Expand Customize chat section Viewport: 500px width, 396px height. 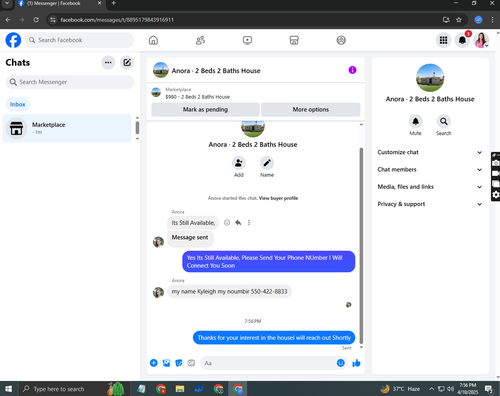click(430, 152)
